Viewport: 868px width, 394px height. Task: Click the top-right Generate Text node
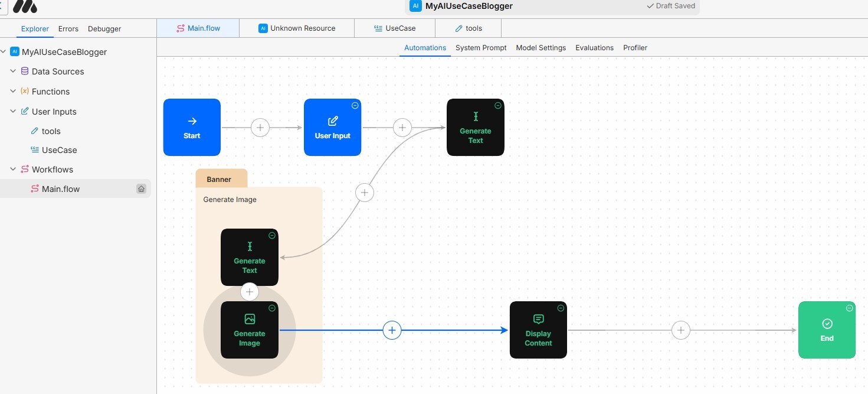point(475,127)
